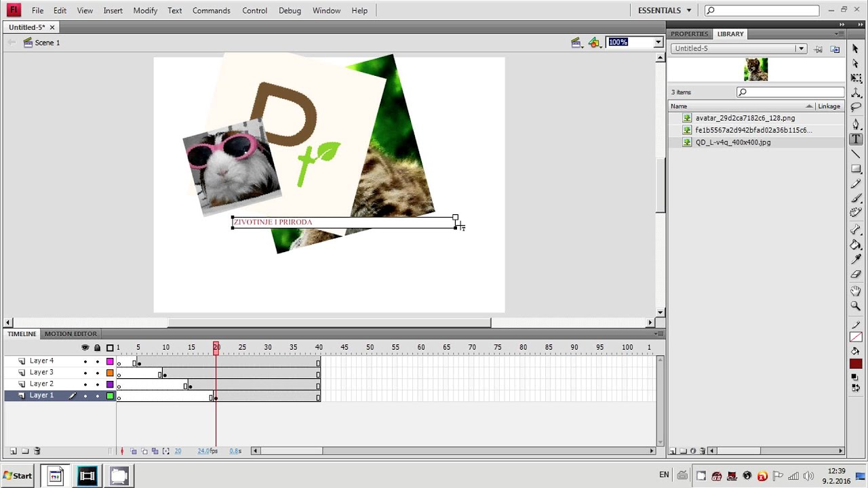The height and width of the screenshot is (488, 868).
Task: Select the Pen tool
Action: [x=856, y=125]
